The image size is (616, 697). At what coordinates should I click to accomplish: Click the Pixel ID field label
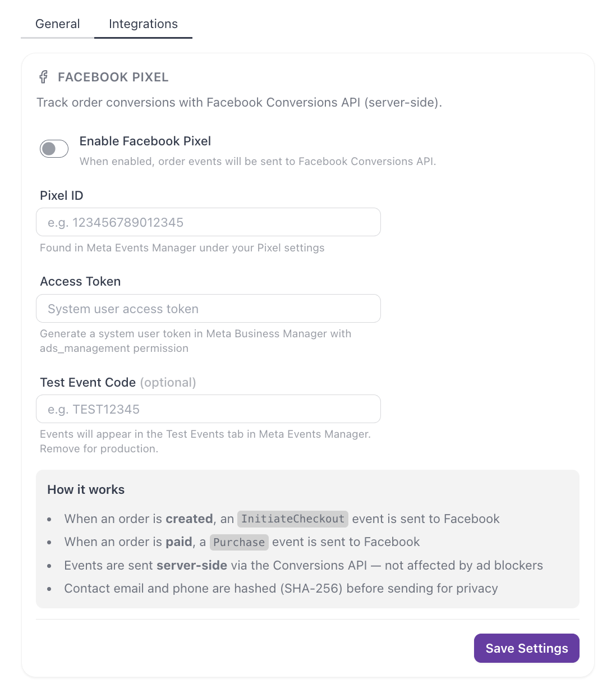click(x=62, y=196)
